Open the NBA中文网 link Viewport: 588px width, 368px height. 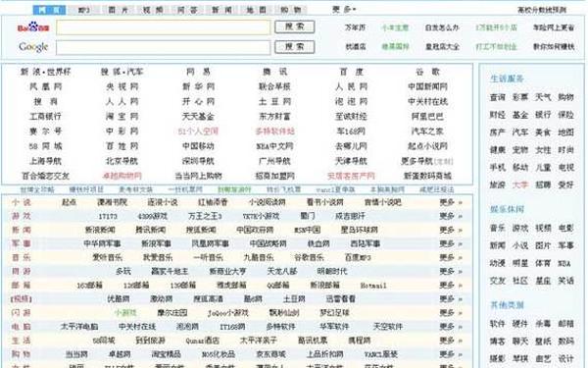point(274,146)
